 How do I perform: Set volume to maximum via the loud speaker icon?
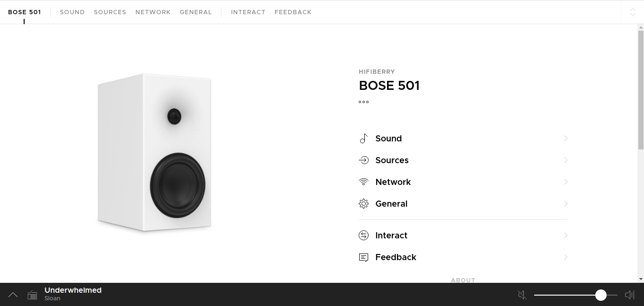click(x=629, y=295)
